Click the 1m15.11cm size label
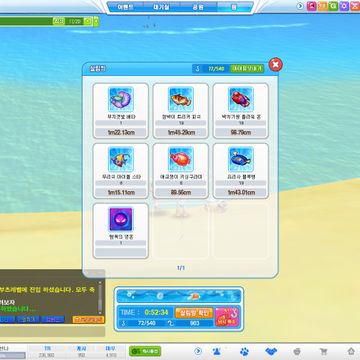The height and width of the screenshot is (360, 360). (x=121, y=192)
